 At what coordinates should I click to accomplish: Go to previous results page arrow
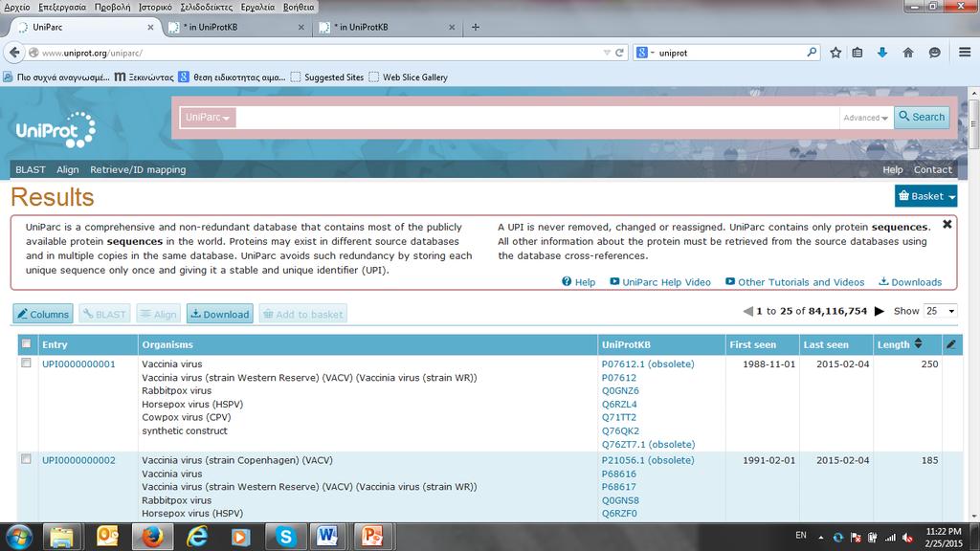[747, 311]
